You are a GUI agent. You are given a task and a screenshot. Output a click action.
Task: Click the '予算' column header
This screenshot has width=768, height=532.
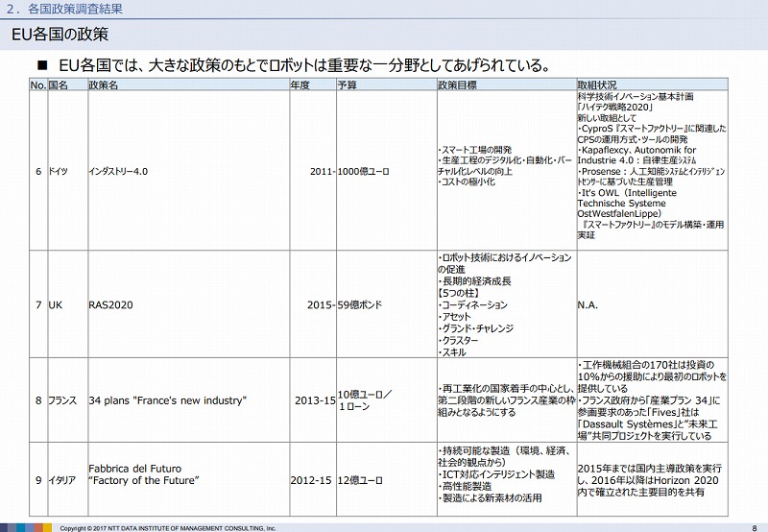point(348,85)
